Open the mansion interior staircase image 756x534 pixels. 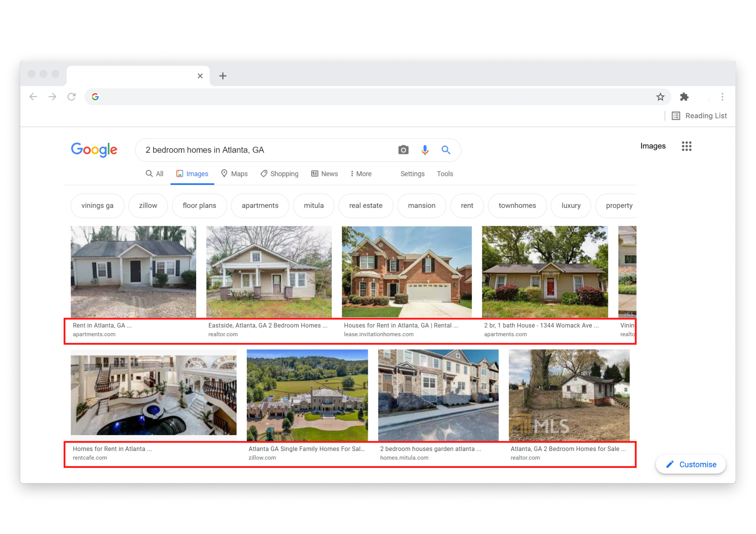click(153, 395)
